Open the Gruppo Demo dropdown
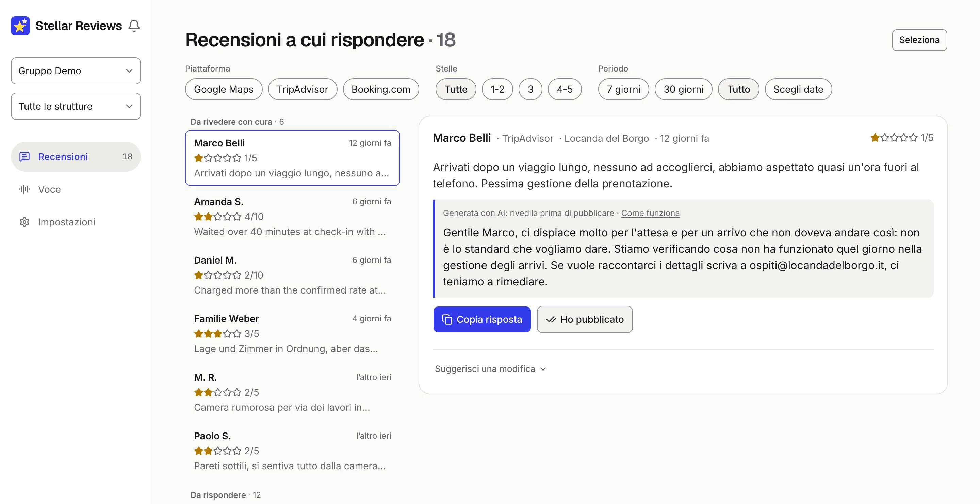 [x=76, y=71]
